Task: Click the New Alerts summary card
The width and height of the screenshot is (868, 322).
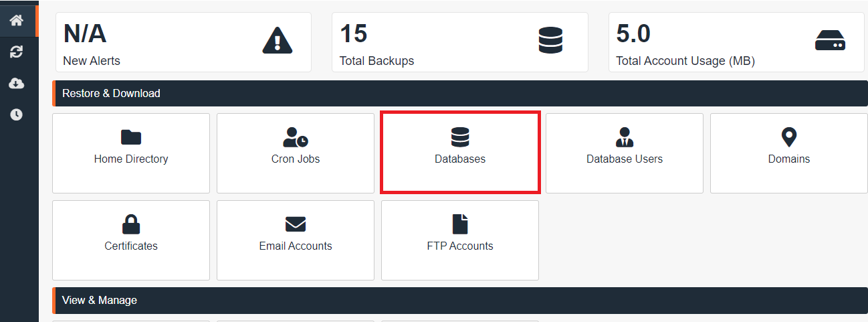Action: click(183, 42)
